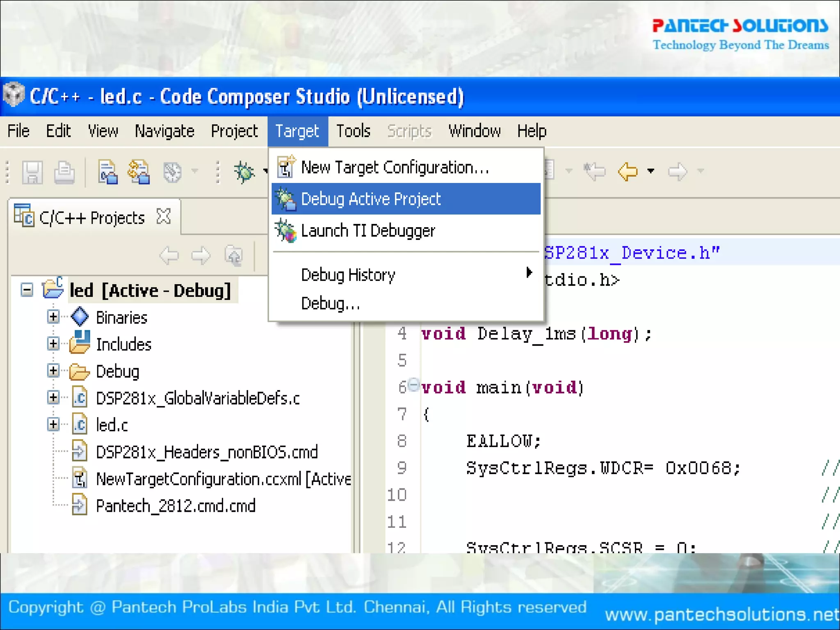
Task: Collapse main function fold marker on line 6
Action: 414,384
